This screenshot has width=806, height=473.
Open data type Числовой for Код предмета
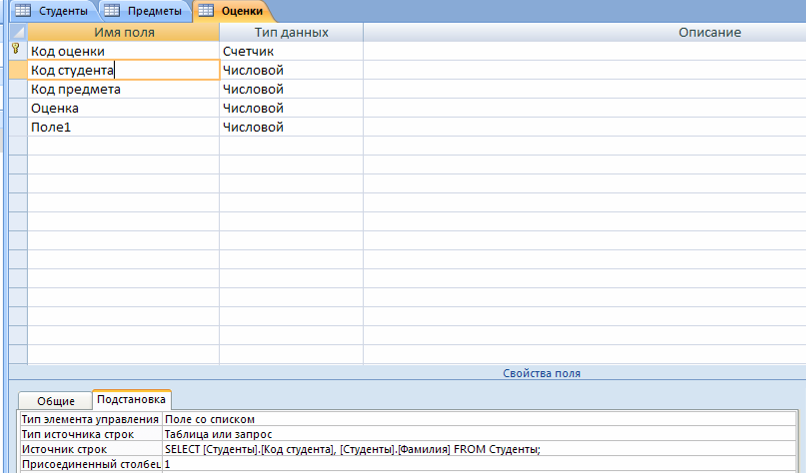pos(291,89)
